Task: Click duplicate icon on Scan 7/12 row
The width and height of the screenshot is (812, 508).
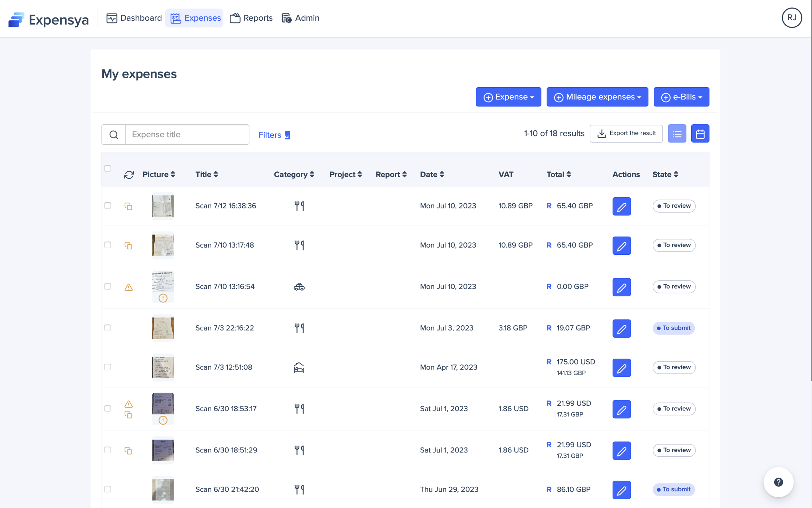Action: click(x=128, y=206)
